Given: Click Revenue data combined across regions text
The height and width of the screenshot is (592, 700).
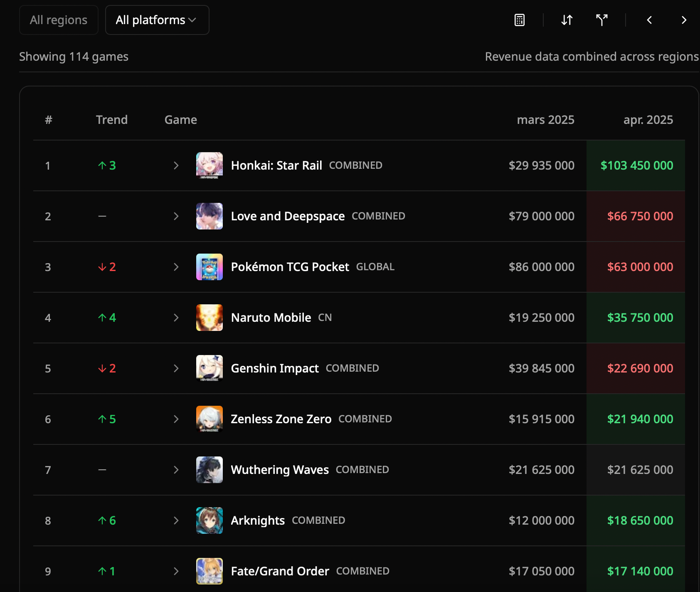Looking at the screenshot, I should pyautogui.click(x=592, y=57).
